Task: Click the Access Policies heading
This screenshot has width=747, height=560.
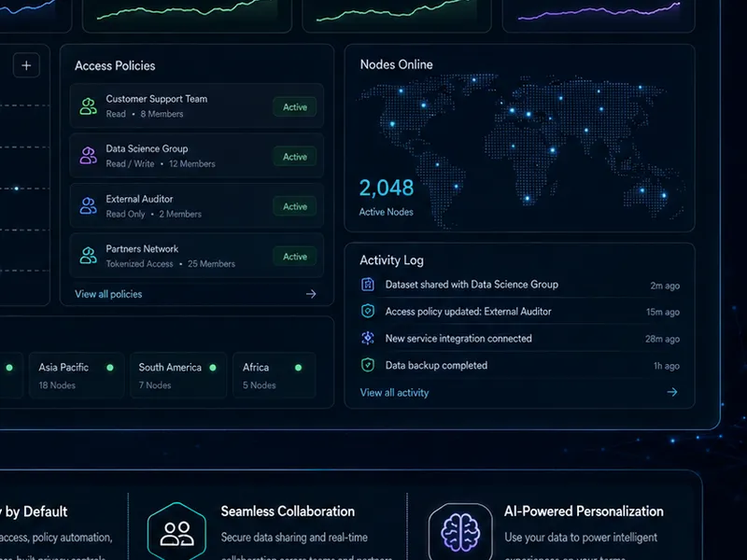Action: pos(115,65)
